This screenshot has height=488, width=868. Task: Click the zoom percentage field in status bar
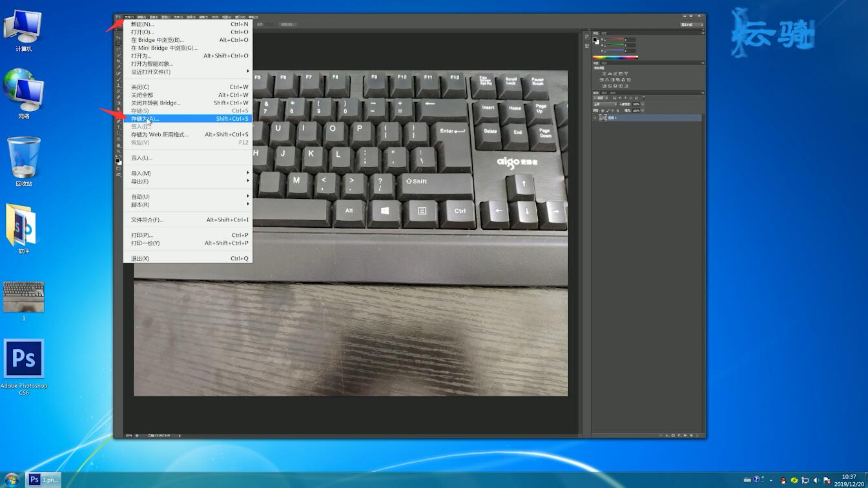tap(129, 436)
